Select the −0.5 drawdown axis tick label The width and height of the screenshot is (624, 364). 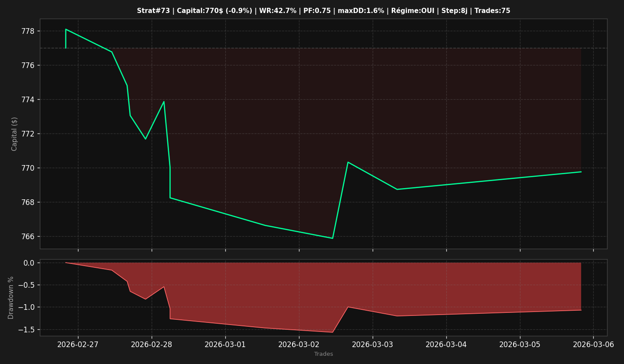click(26, 285)
